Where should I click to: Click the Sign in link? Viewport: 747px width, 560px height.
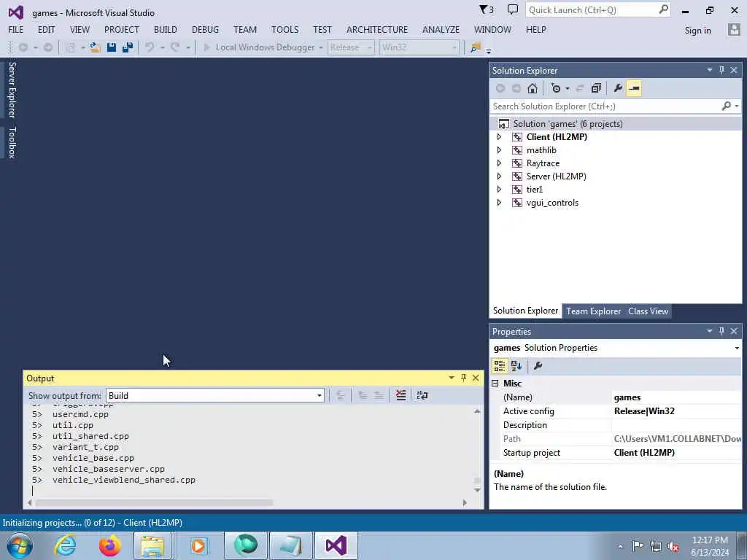coord(697,31)
